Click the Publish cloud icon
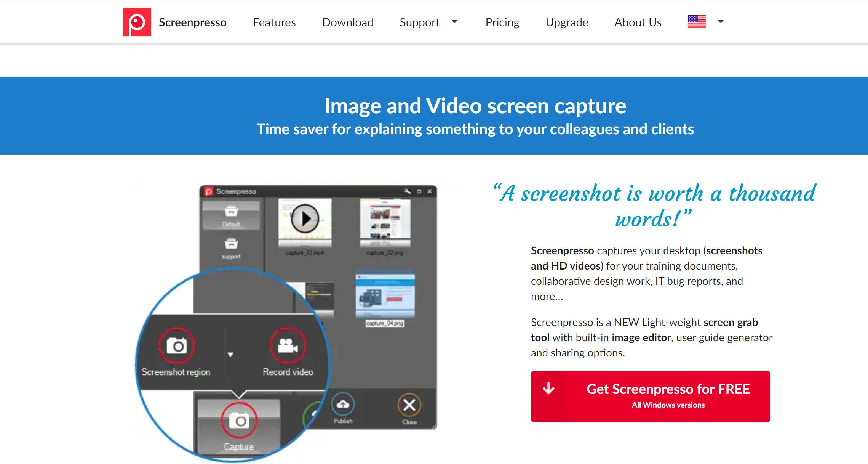Viewport: 868px width, 464px height. [x=343, y=405]
